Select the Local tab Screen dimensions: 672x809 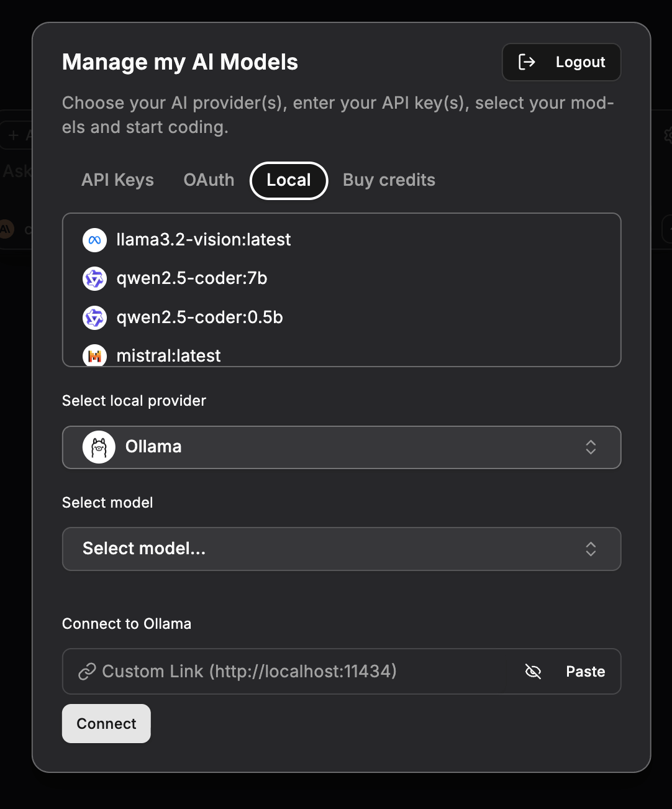(x=289, y=180)
